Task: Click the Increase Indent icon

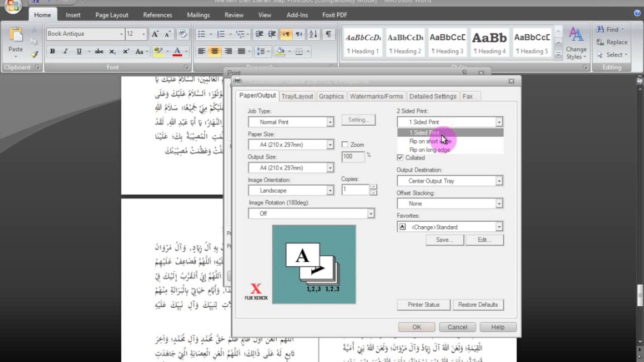Action: coord(272,34)
